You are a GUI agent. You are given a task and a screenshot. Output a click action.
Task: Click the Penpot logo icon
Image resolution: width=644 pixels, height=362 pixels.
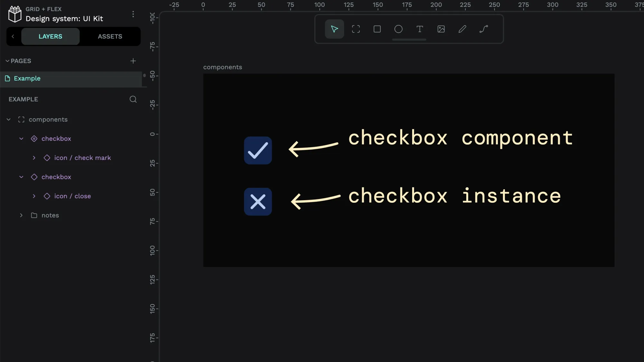14,14
